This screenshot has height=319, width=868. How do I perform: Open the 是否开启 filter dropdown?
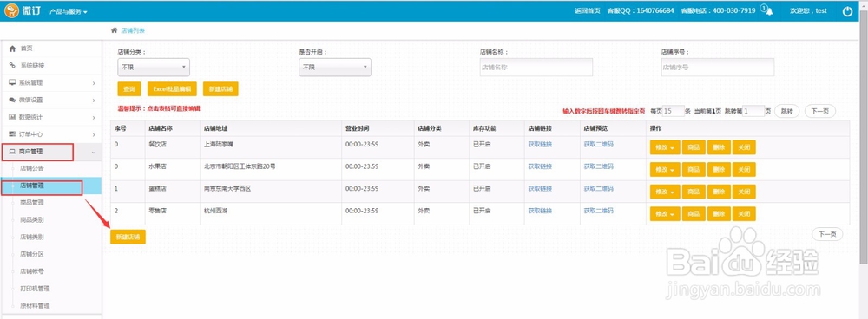(335, 67)
